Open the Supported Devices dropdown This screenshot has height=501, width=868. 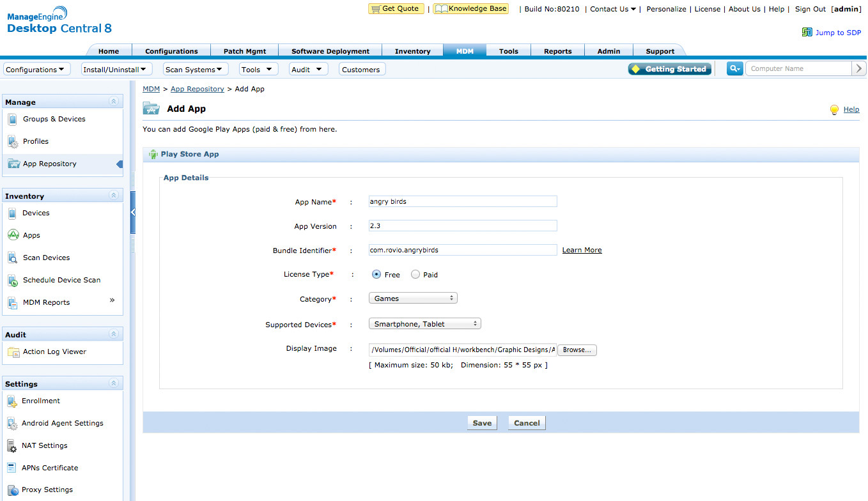coord(424,323)
